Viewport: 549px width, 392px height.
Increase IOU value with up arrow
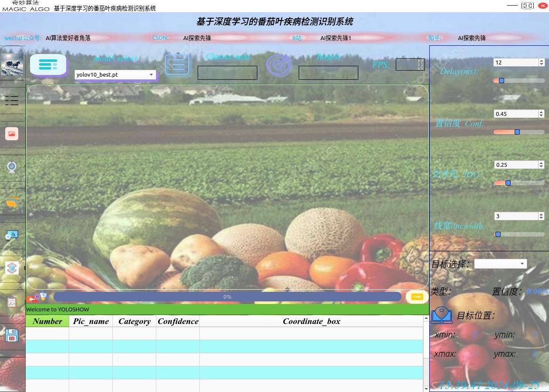542,163
